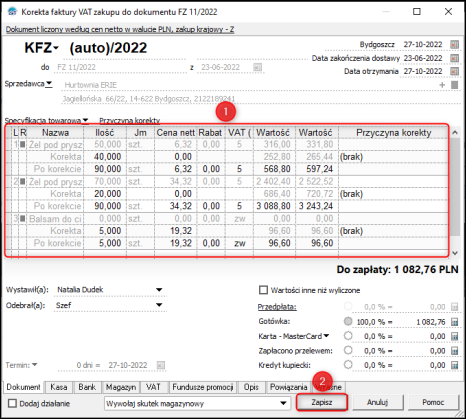
Task: Open calculator icon for Zapłacono przelewem
Action: point(454,351)
